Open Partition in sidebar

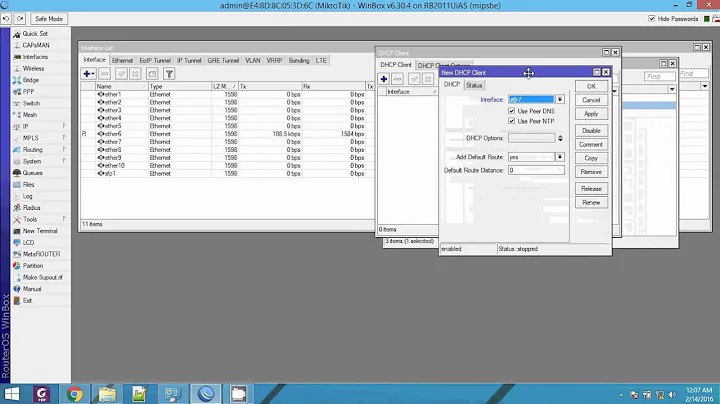tap(33, 266)
